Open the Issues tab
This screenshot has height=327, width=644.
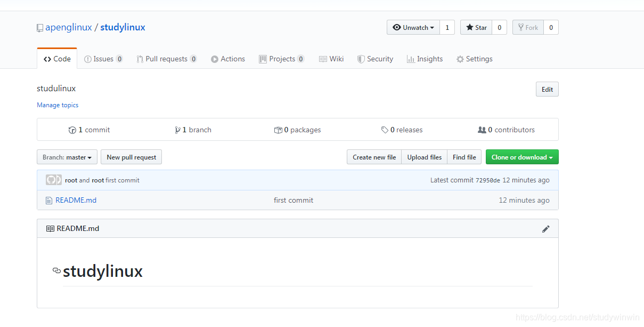tap(103, 59)
